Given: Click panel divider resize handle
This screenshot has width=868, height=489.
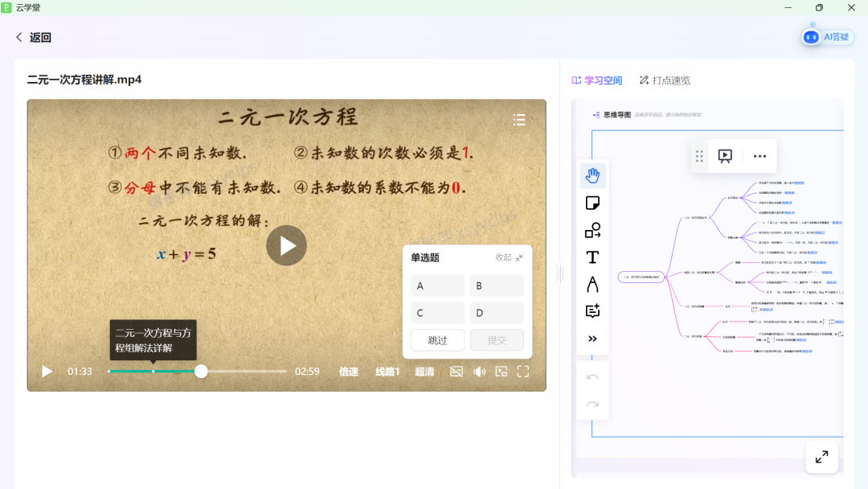Looking at the screenshot, I should 560,274.
